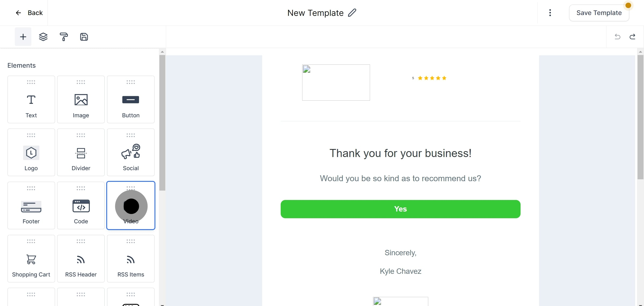The width and height of the screenshot is (644, 306).
Task: Open the saved blocks panel
Action: pyautogui.click(x=84, y=37)
